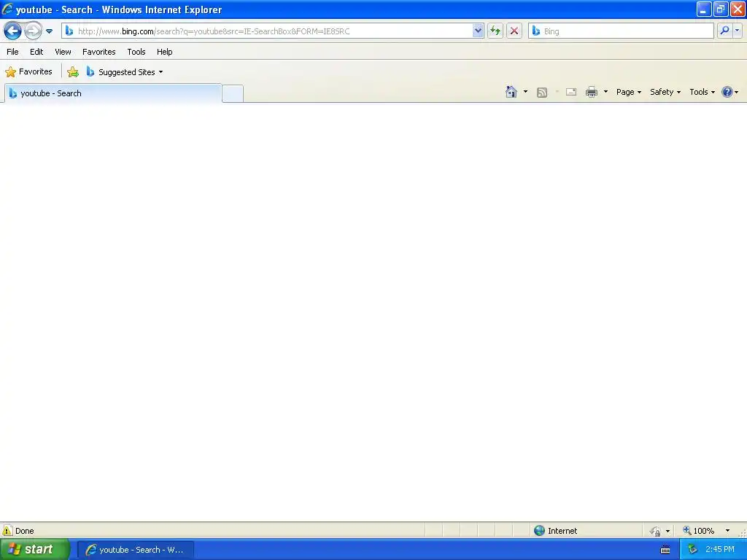Click the RSS feeds icon
747x560 pixels.
click(x=542, y=93)
